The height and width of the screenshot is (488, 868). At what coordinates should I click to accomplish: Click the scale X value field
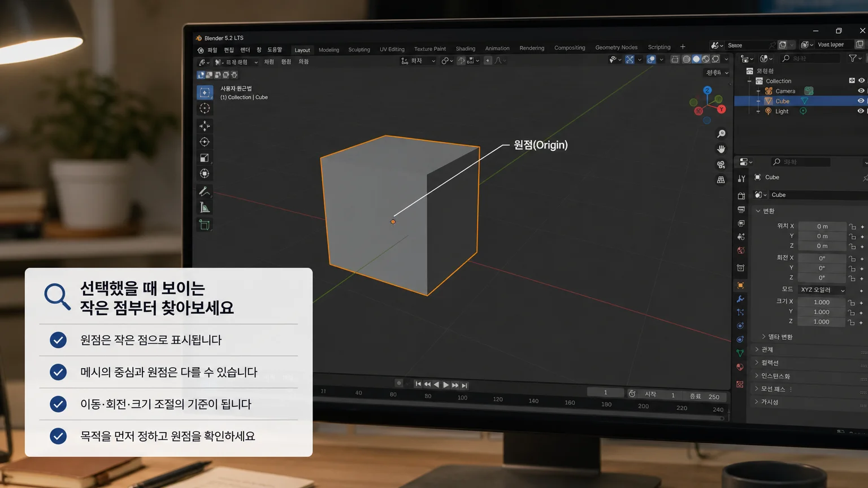point(822,302)
